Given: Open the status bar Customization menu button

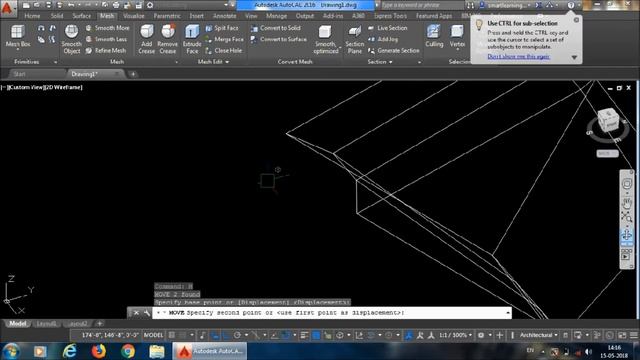Looking at the screenshot, I should tap(634, 336).
